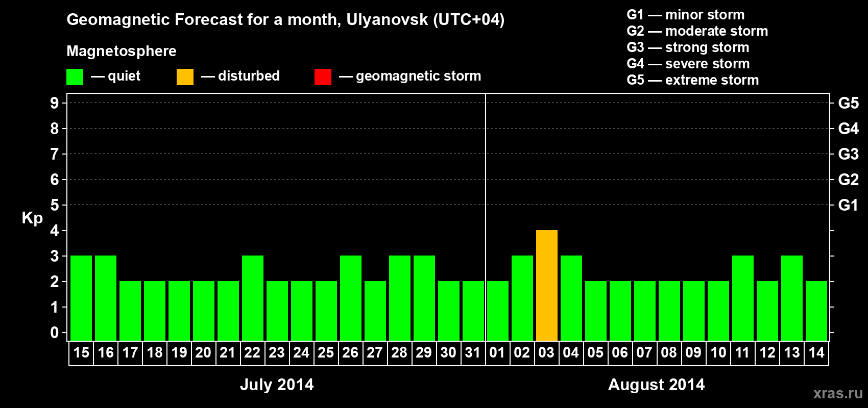Click the 'G4 — severe storm' legend line
Image resolution: width=868 pixels, height=408 pixels.
(x=688, y=64)
